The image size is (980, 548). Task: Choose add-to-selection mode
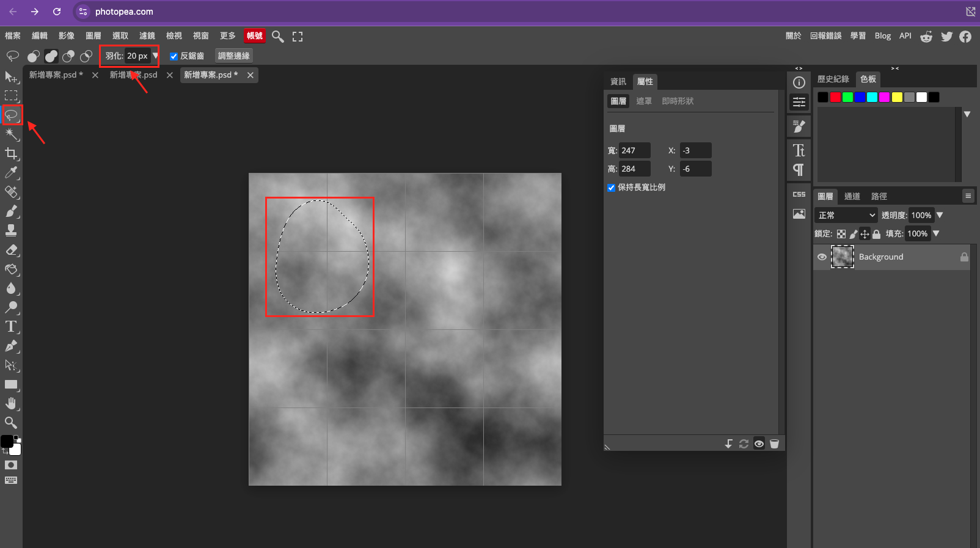pyautogui.click(x=51, y=56)
